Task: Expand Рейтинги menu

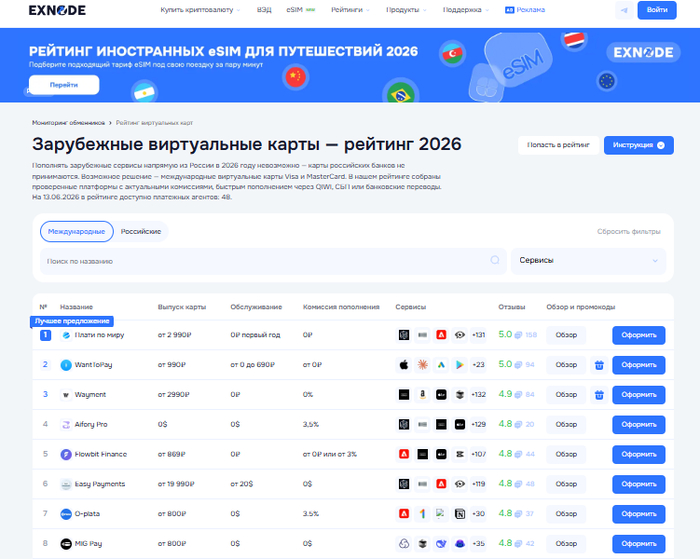Action: pos(350,10)
